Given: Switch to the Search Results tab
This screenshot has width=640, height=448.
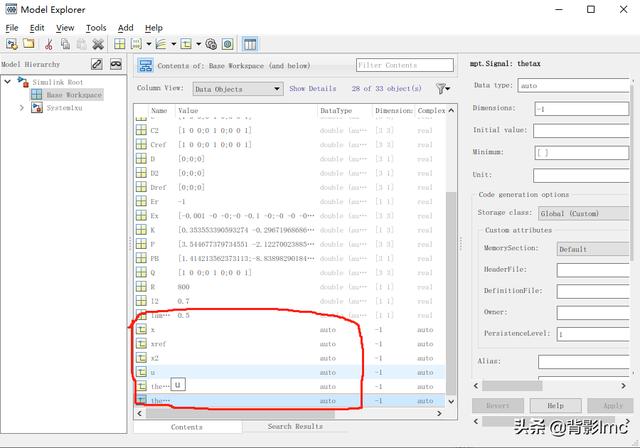Looking at the screenshot, I should tap(295, 426).
